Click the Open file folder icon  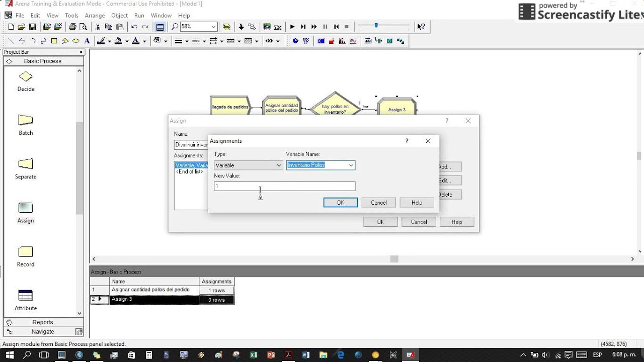pos(21,27)
